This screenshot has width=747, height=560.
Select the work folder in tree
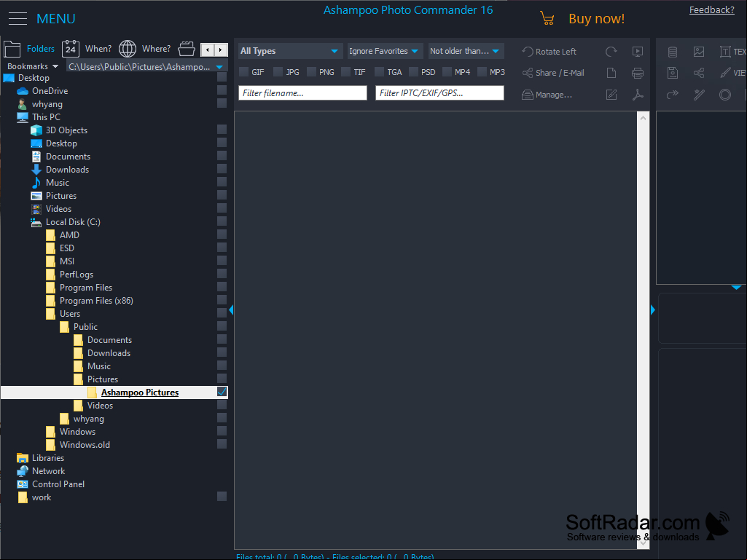42,497
